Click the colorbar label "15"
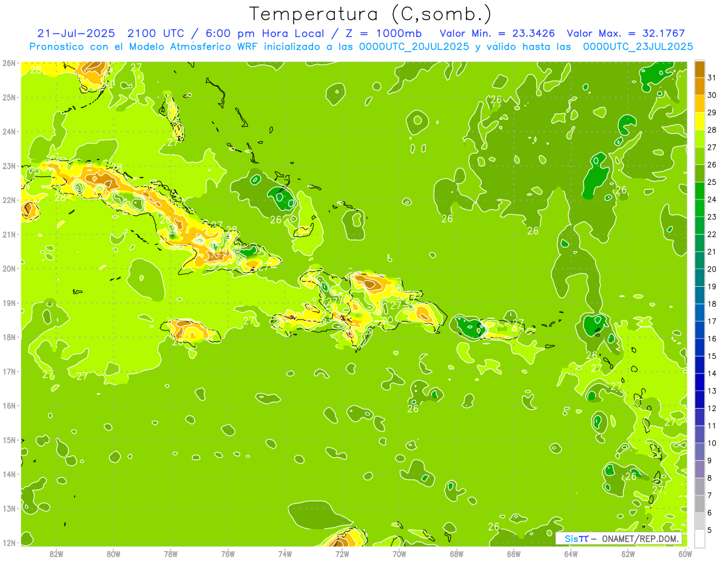Viewport: 728px width, 562px height. [712, 356]
